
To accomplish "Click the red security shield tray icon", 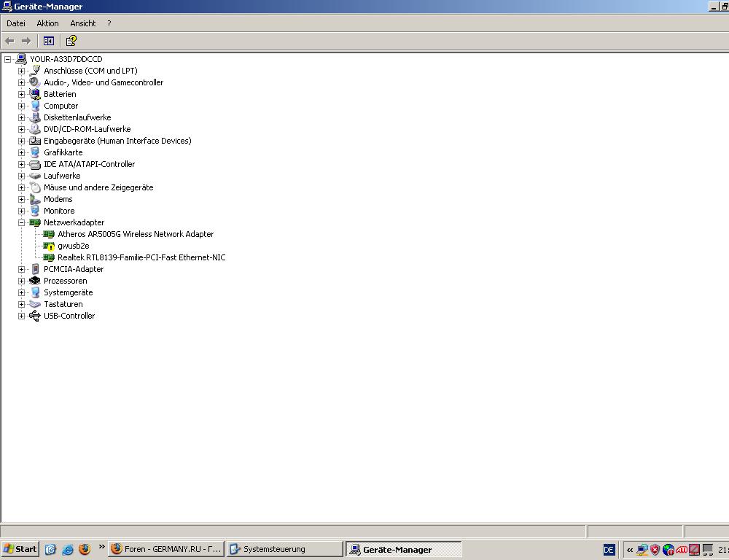I will tap(655, 550).
